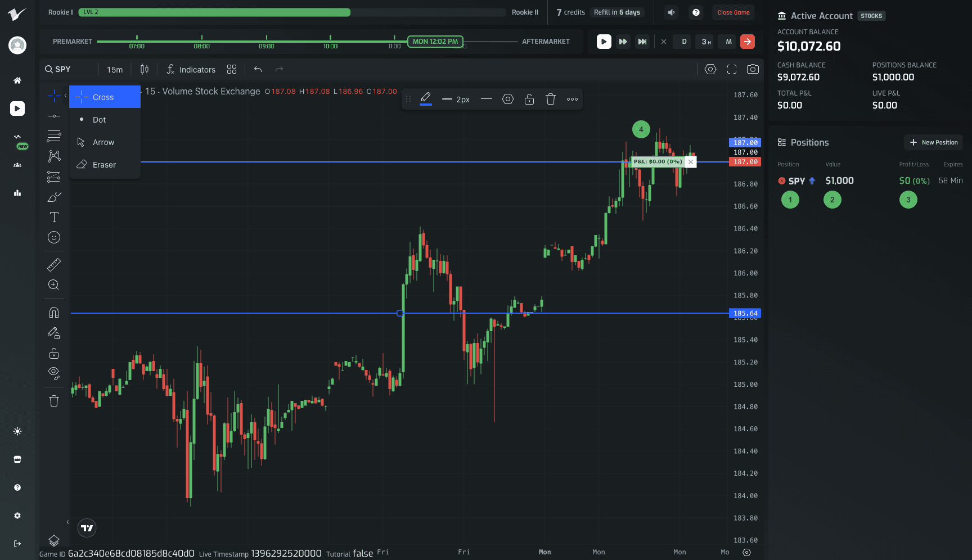Open the community people icon in sidebar
Image resolution: width=972 pixels, height=560 pixels.
[17, 165]
